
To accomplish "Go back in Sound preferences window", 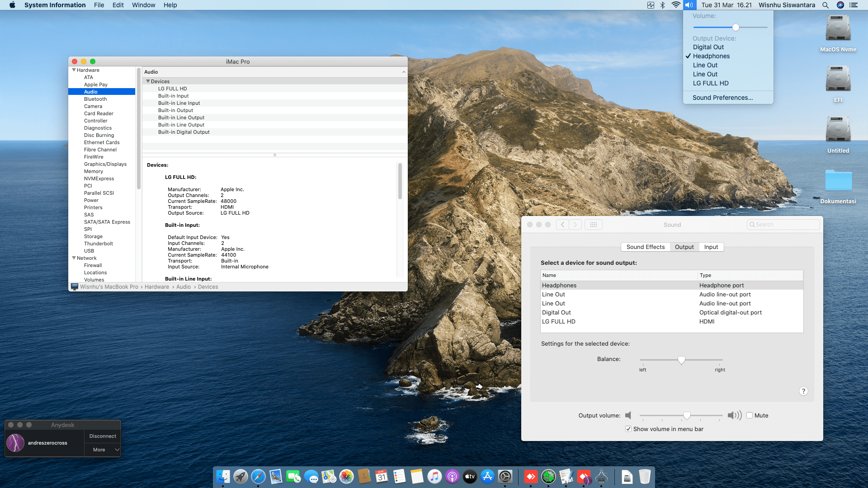I will pos(562,225).
